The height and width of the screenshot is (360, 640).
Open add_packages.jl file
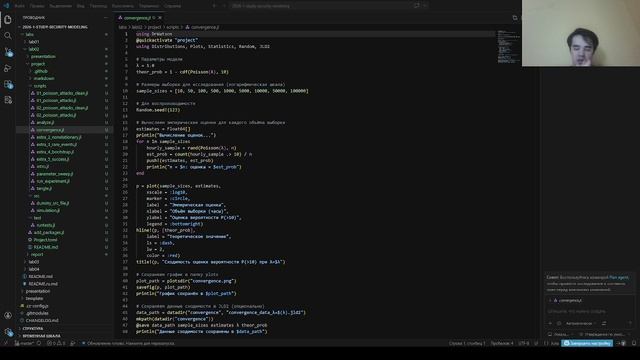49,232
